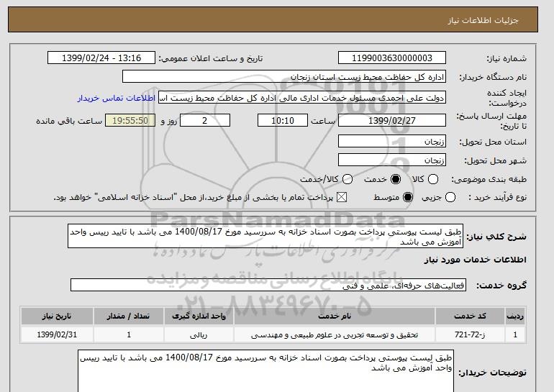Screen dimensions: 554x392
Task: Click the نام خدمت column header
Action: (335, 316)
